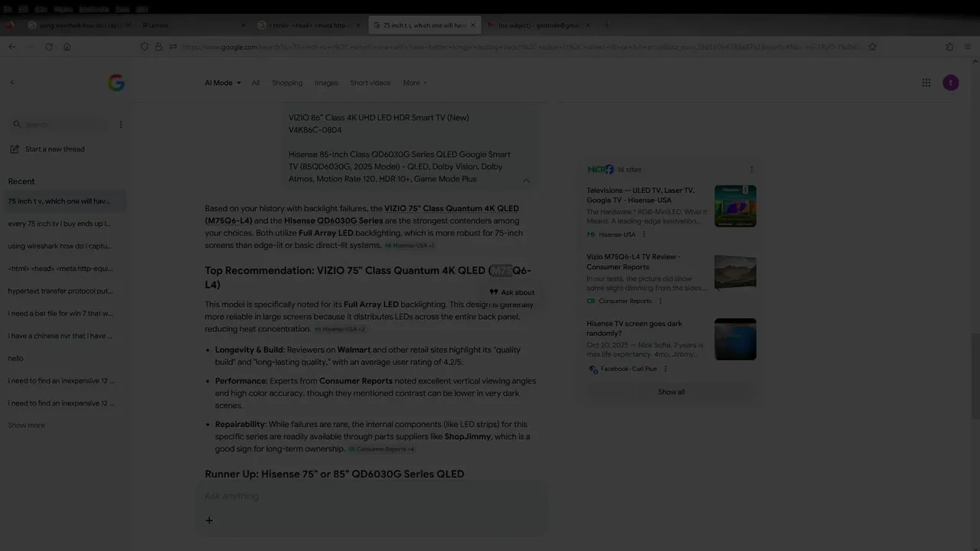Reload the current page
This screenshot has width=980, height=551.
click(x=49, y=47)
